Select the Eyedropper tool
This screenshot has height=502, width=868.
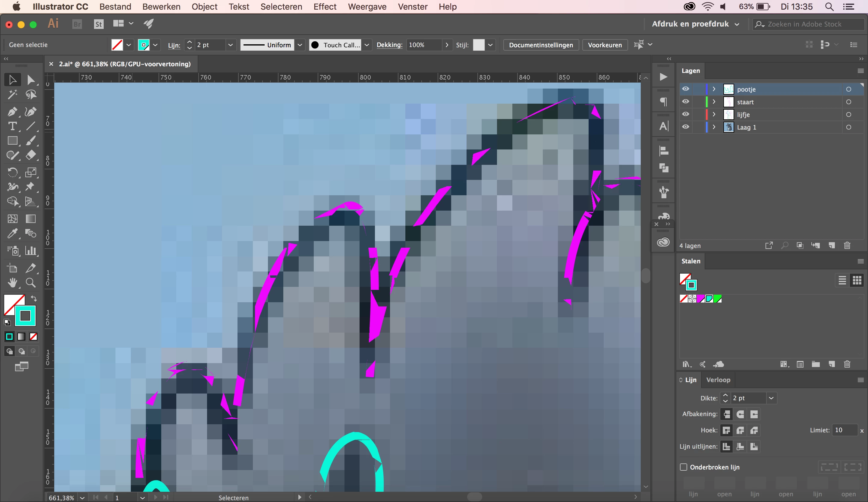(x=12, y=234)
